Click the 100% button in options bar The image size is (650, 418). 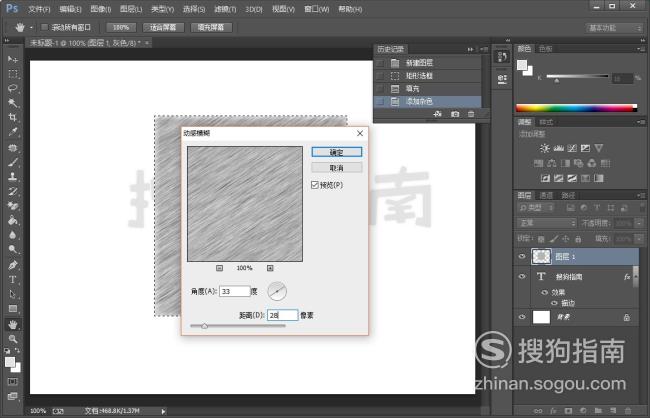pyautogui.click(x=121, y=27)
